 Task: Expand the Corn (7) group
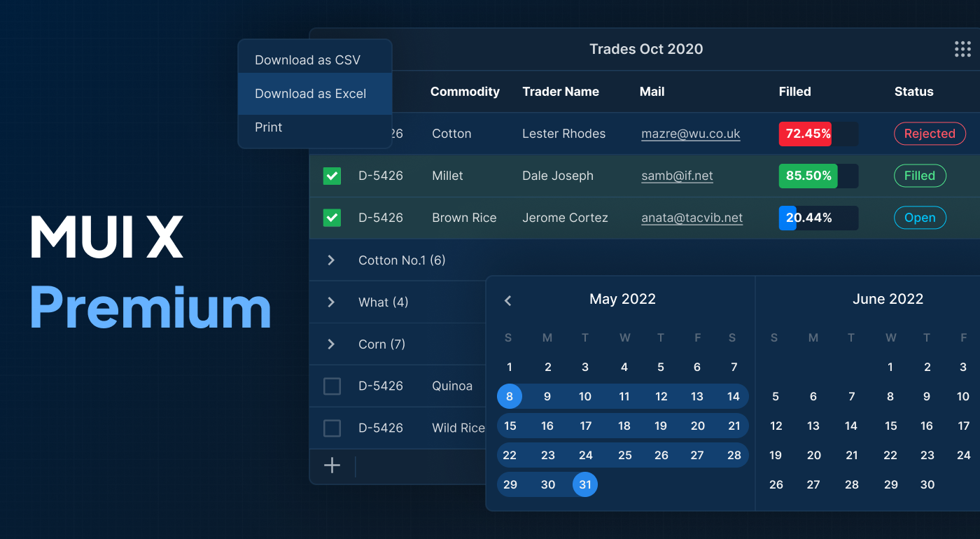pyautogui.click(x=331, y=344)
